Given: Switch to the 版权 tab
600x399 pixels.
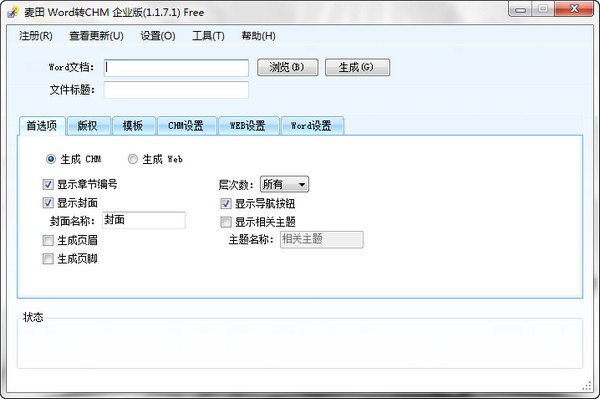Looking at the screenshot, I should point(88,126).
